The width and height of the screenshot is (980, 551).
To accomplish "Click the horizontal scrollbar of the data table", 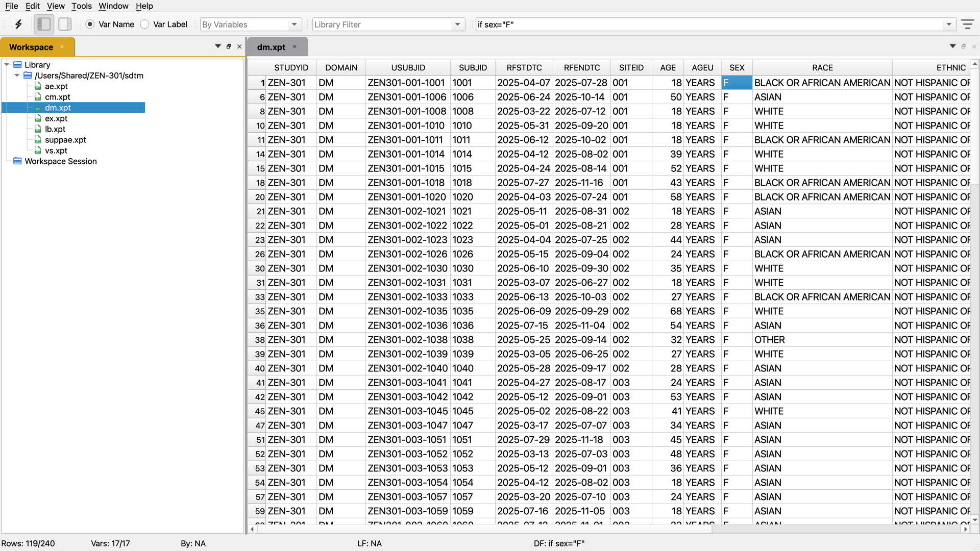I will tap(485, 529).
